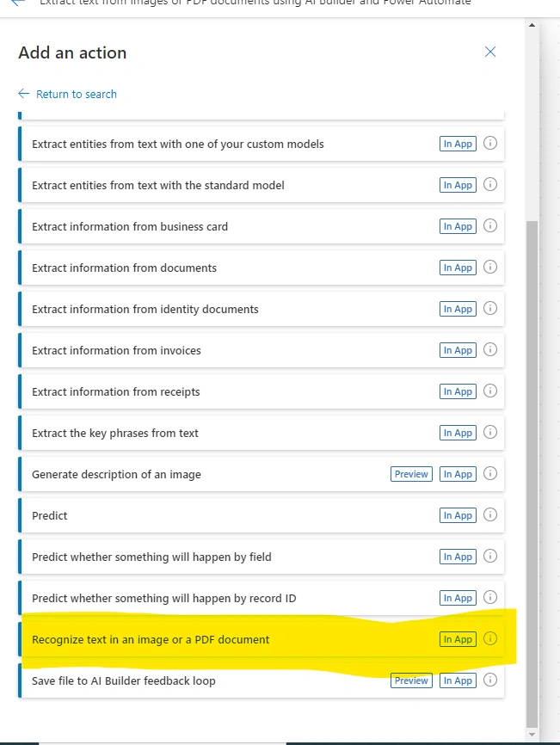Choose Predict whether something happens by record ID

coord(262,598)
